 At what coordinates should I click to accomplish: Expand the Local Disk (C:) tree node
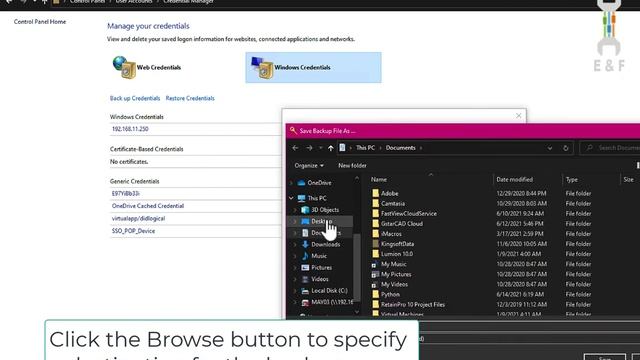tap(295, 291)
